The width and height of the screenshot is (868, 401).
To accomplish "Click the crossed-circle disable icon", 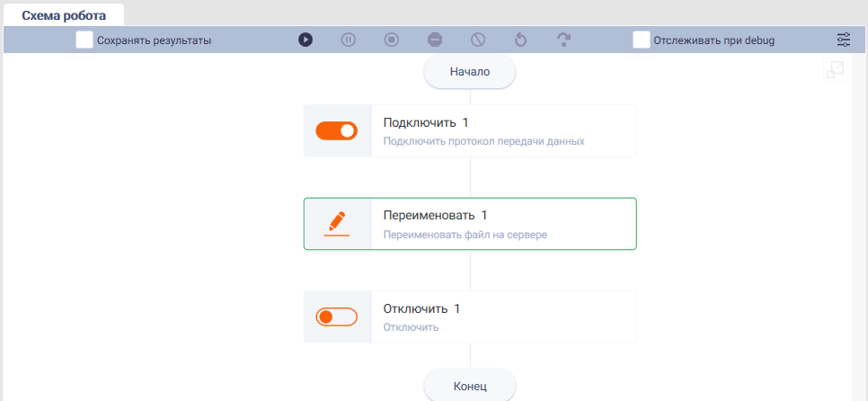I will pos(478,40).
